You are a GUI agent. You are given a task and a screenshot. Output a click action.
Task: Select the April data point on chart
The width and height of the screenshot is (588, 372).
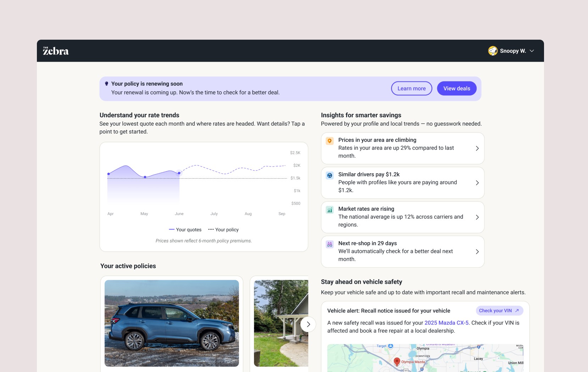point(109,174)
